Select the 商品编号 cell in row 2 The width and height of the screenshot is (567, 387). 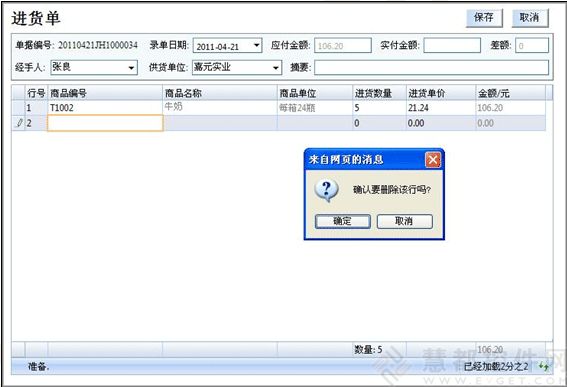point(105,123)
